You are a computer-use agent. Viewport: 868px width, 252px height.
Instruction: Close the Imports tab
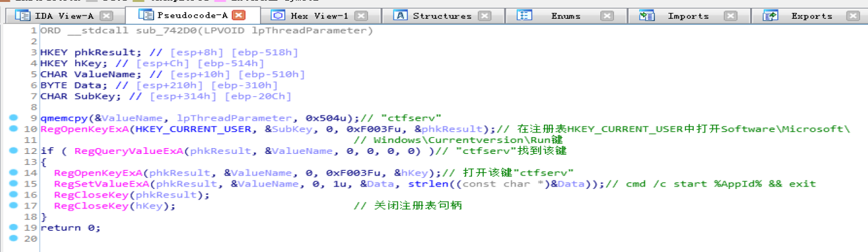730,16
